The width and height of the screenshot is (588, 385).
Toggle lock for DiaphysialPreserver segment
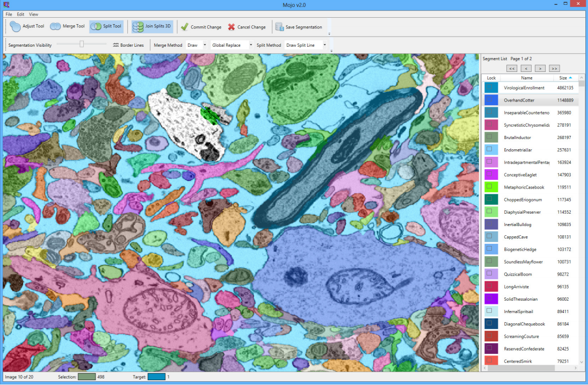pos(489,211)
